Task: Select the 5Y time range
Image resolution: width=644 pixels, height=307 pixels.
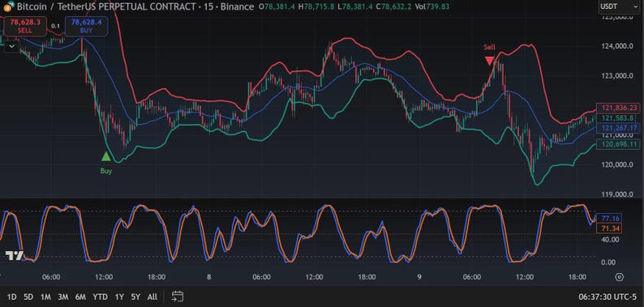Action: tap(135, 296)
